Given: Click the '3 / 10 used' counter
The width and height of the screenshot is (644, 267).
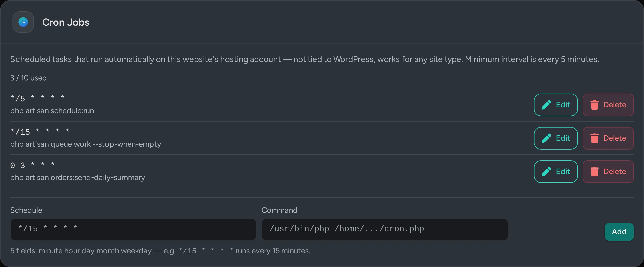Looking at the screenshot, I should [x=28, y=78].
